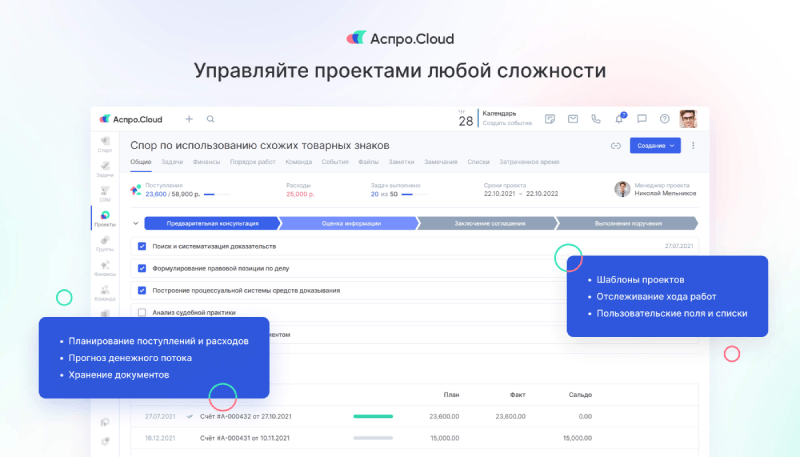Open the Команда sidebar section
The image size is (800, 457).
point(105,293)
